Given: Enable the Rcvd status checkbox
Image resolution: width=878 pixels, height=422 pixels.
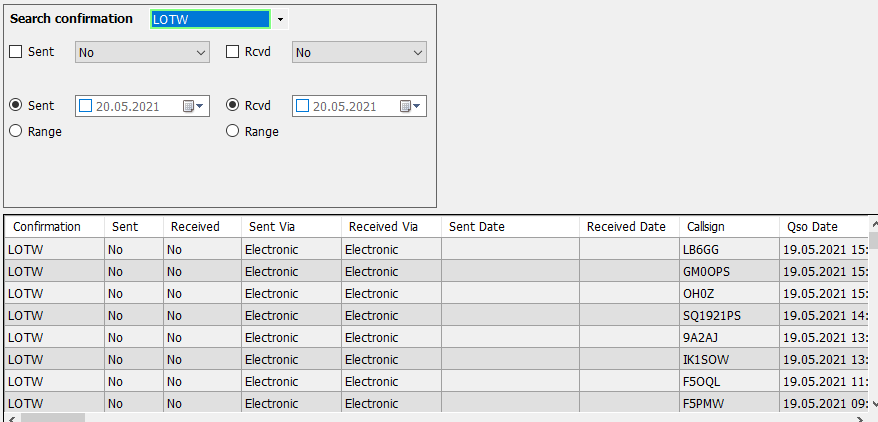Looking at the screenshot, I should (232, 52).
